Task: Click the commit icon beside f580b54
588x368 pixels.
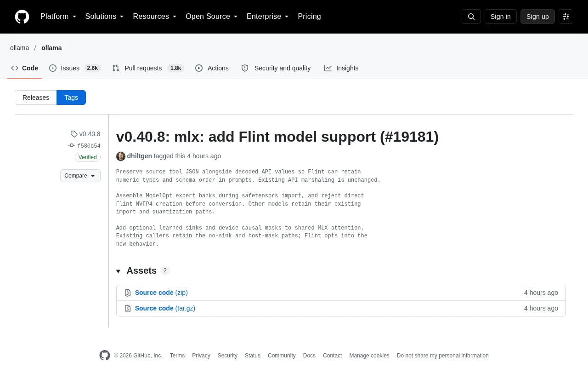Action: tap(72, 145)
